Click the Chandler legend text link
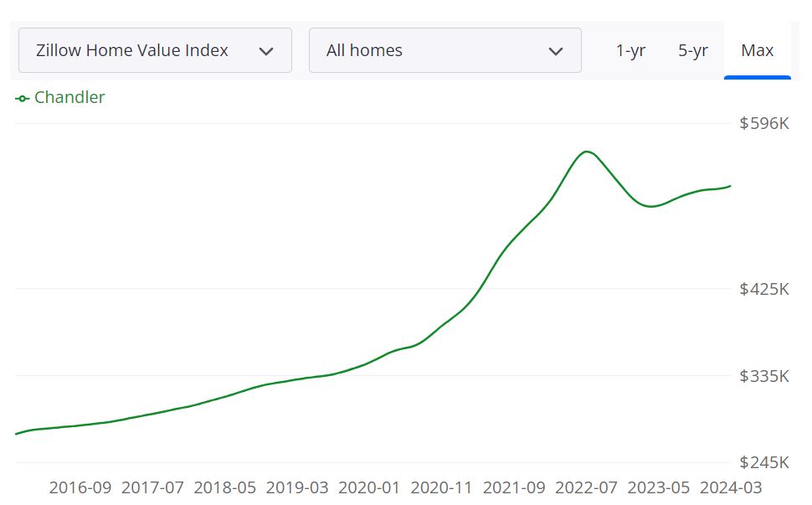This screenshot has width=812, height=505. tap(69, 97)
